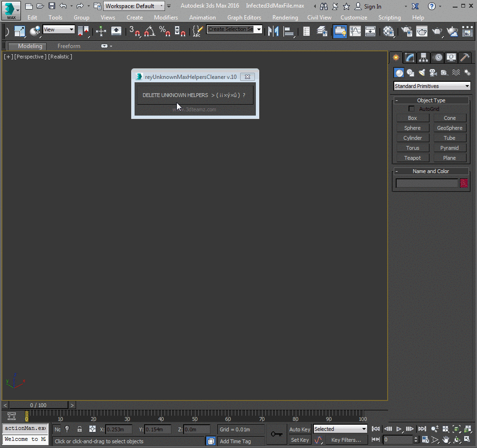Viewport: 477px width, 448px height.
Task: Open the Standard Primitives dropdown
Action: click(432, 86)
